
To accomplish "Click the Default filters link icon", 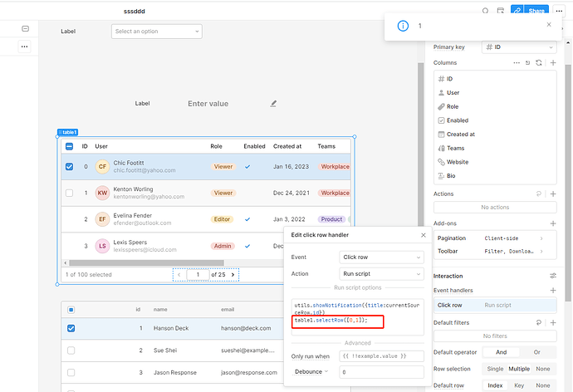I will (539, 322).
